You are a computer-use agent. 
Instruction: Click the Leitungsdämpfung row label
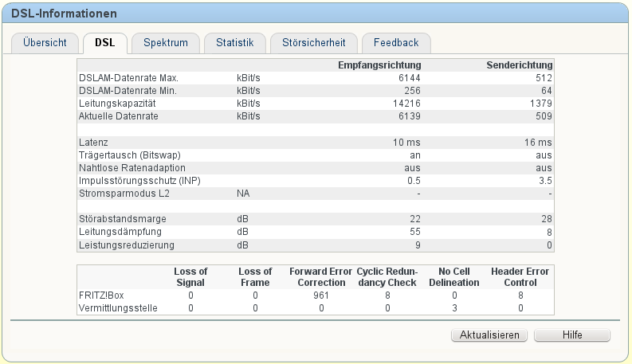120,232
